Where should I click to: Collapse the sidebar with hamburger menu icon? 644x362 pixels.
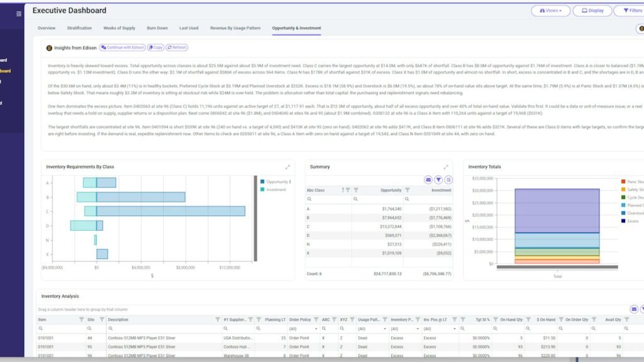[18, 14]
